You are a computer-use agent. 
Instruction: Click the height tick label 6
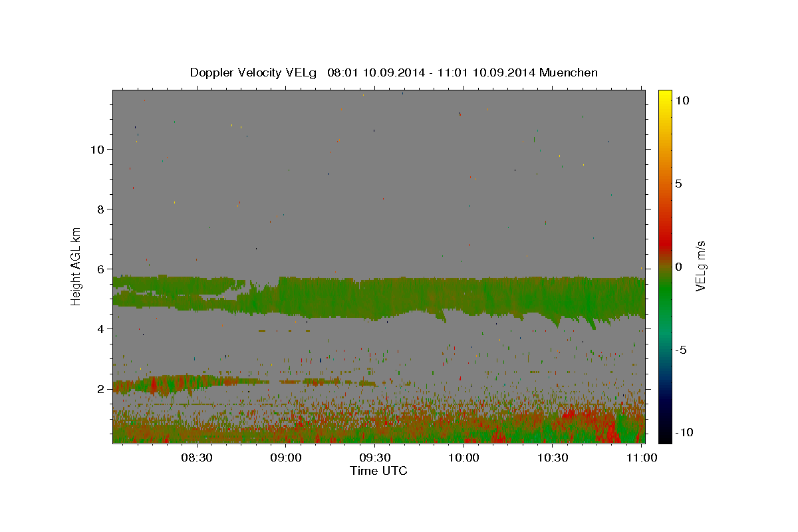(x=100, y=269)
